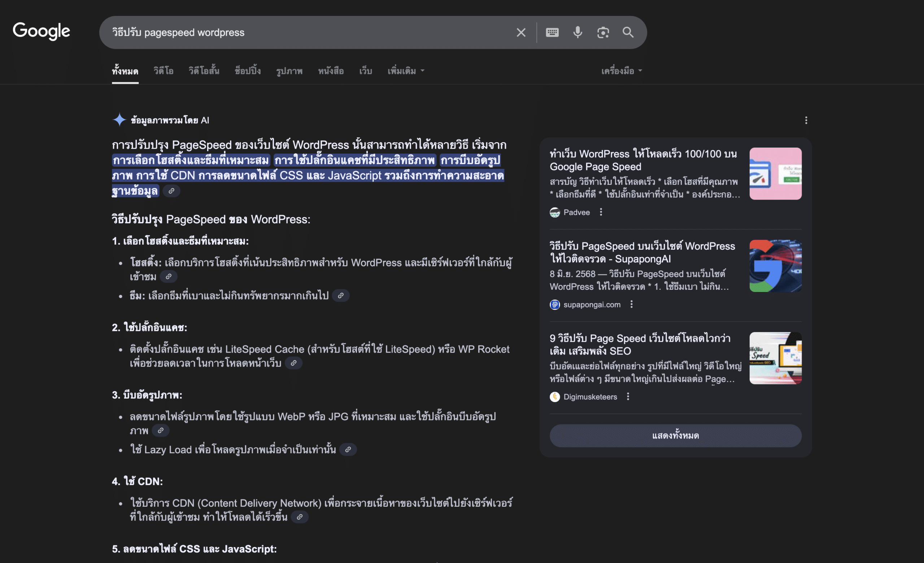Open three-dot menu beside supapongai.com
Screen dimensions: 924x563
pos(632,304)
